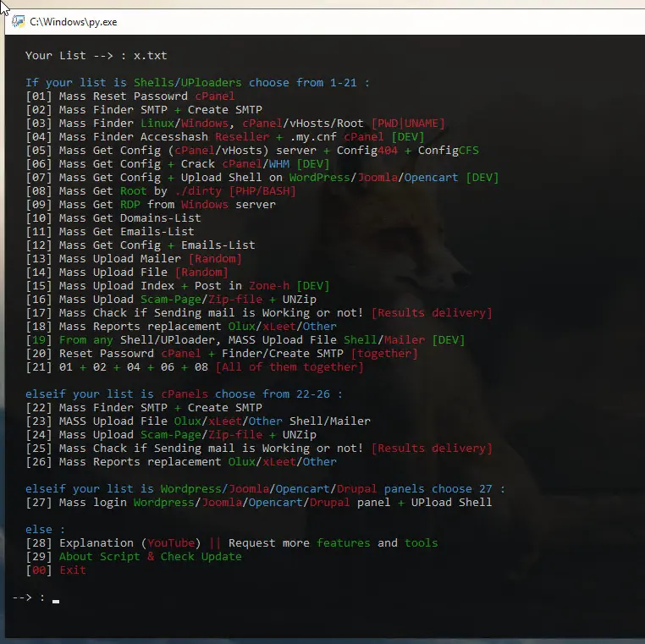Click the 'else :' heading
The height and width of the screenshot is (644, 645).
(45, 529)
